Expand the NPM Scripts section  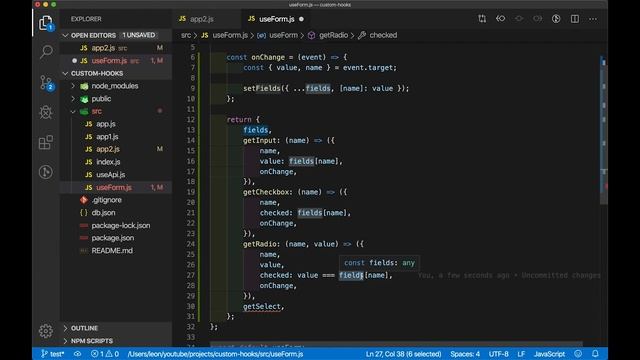[x=65, y=341]
